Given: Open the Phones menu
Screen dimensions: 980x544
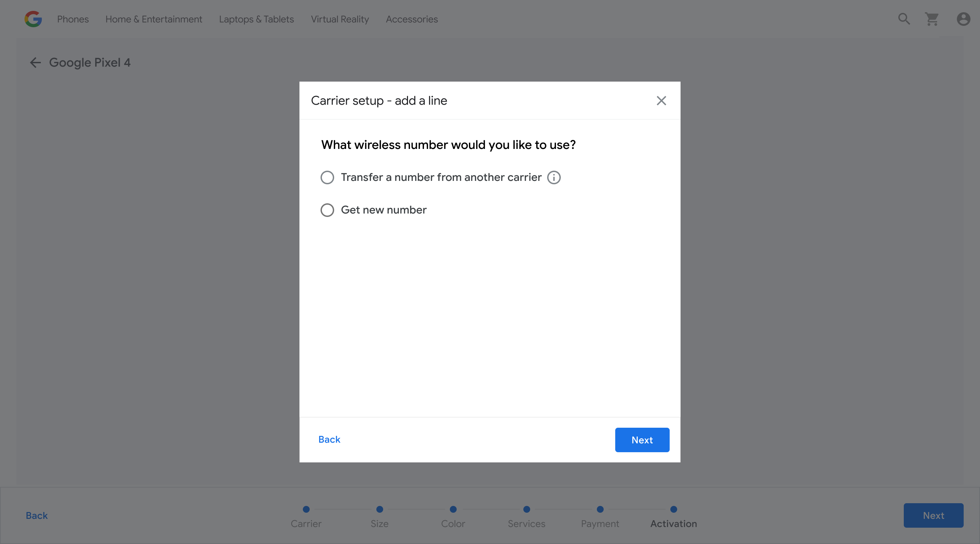Looking at the screenshot, I should click(x=73, y=19).
